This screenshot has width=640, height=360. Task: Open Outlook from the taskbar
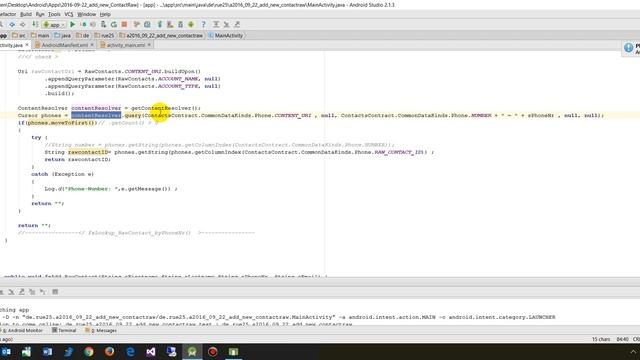[x=6, y=352]
